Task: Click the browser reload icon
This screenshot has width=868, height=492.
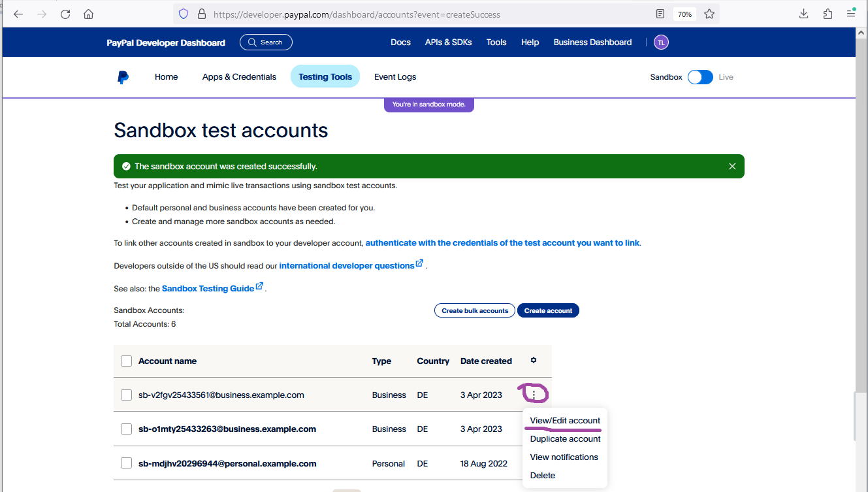Action: pyautogui.click(x=65, y=14)
